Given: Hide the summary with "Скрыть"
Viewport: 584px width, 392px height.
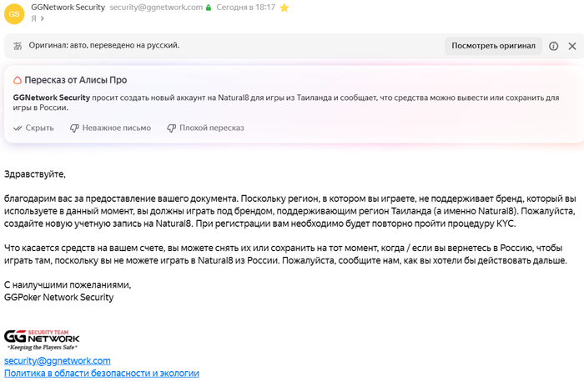Looking at the screenshot, I should pos(33,128).
